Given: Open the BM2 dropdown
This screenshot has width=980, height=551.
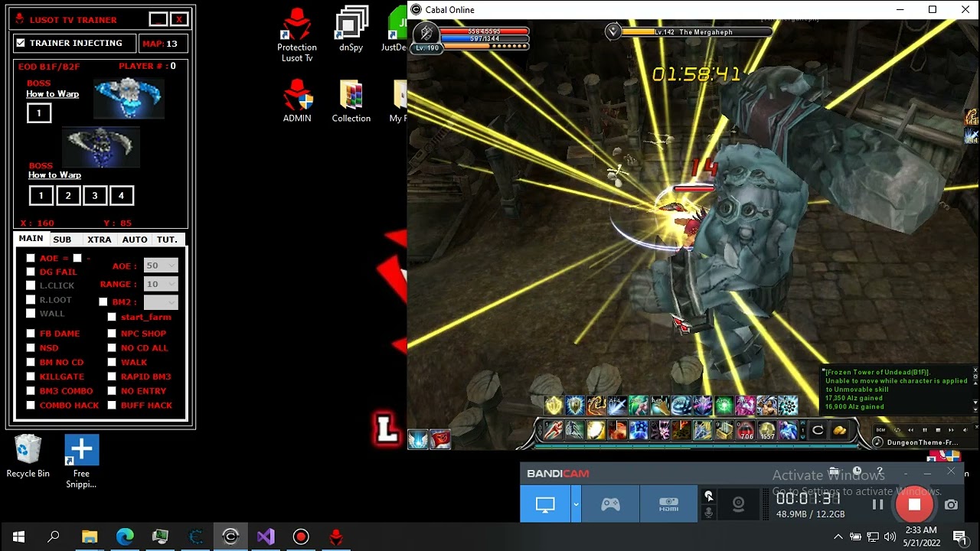Looking at the screenshot, I should click(161, 302).
